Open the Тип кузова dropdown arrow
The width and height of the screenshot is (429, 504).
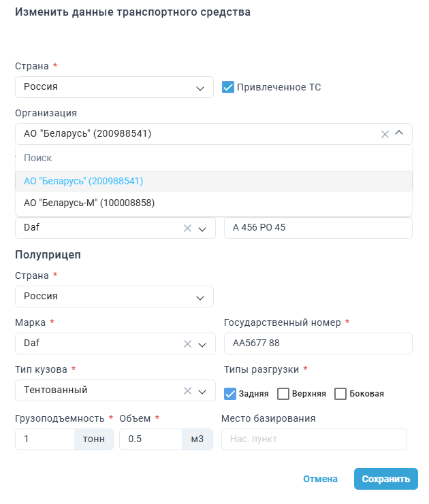point(202,392)
